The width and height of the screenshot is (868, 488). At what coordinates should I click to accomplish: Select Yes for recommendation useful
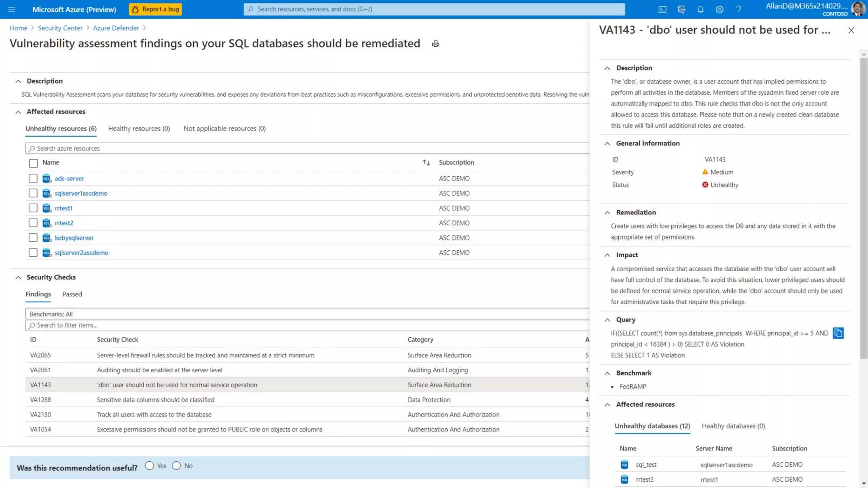[x=149, y=466]
